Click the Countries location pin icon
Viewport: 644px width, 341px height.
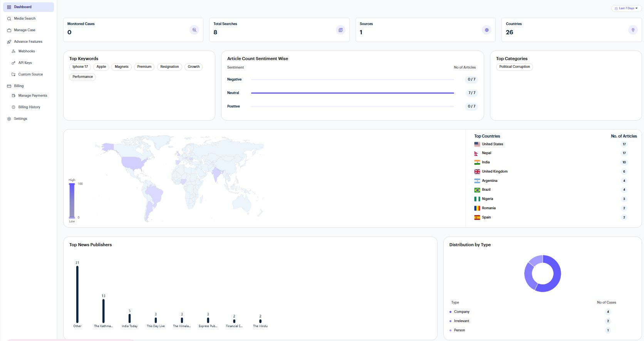(x=632, y=30)
